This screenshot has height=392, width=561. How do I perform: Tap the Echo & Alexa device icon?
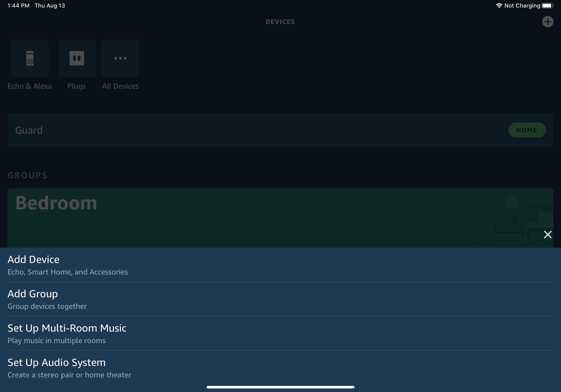click(x=30, y=58)
